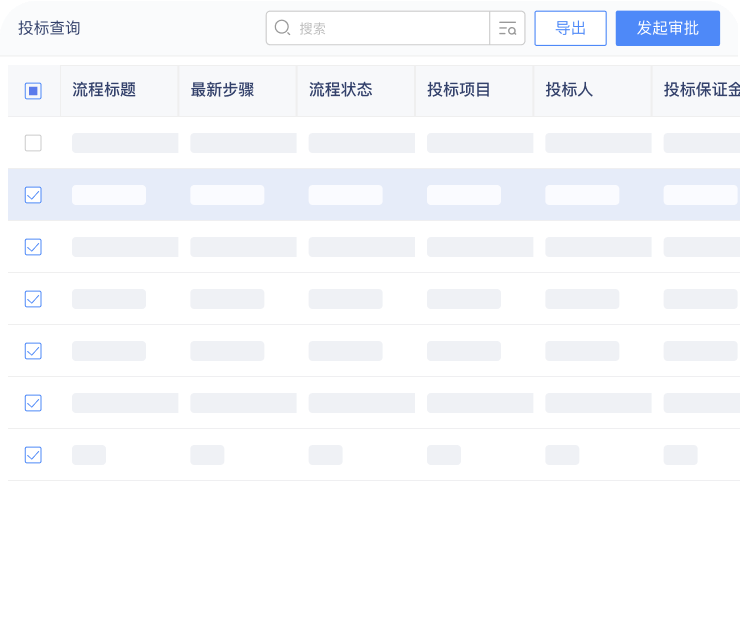Focus the 搜索 search input field
The height and width of the screenshot is (640, 740).
(x=378, y=28)
